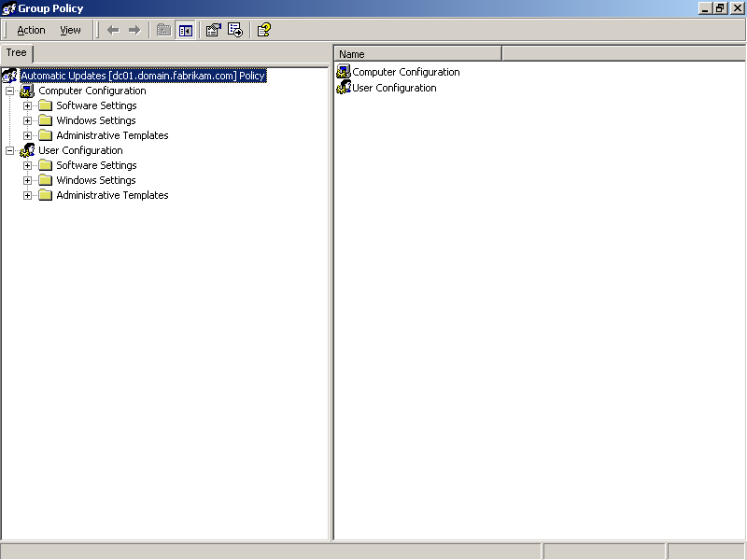Toggle the Show/Hide Console Tree button
This screenshot has height=560, width=747.
pos(185,30)
